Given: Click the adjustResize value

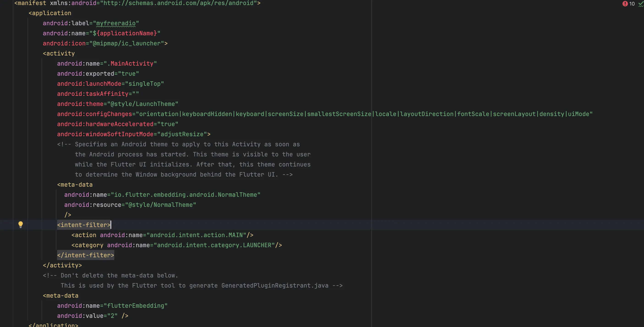Looking at the screenshot, I should [x=182, y=134].
